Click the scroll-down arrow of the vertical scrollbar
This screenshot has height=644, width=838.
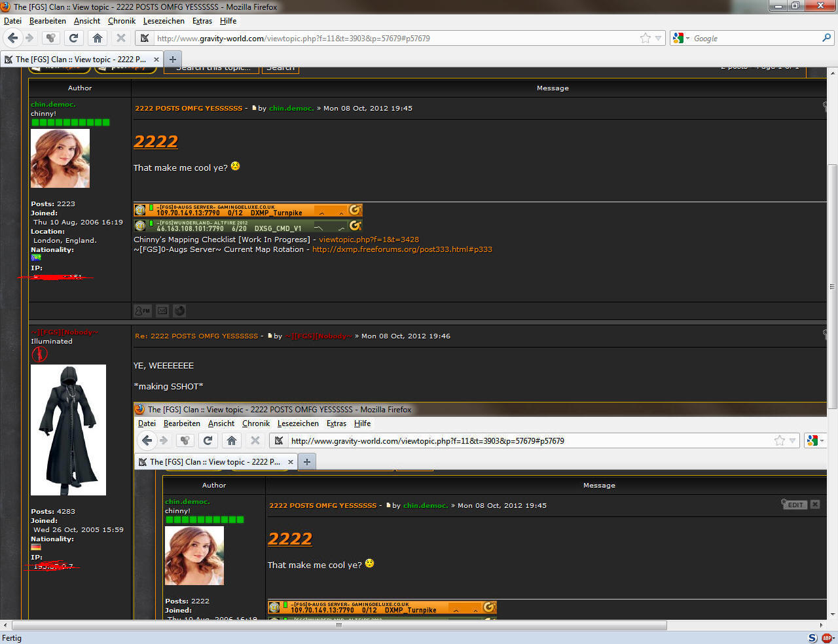[x=832, y=615]
